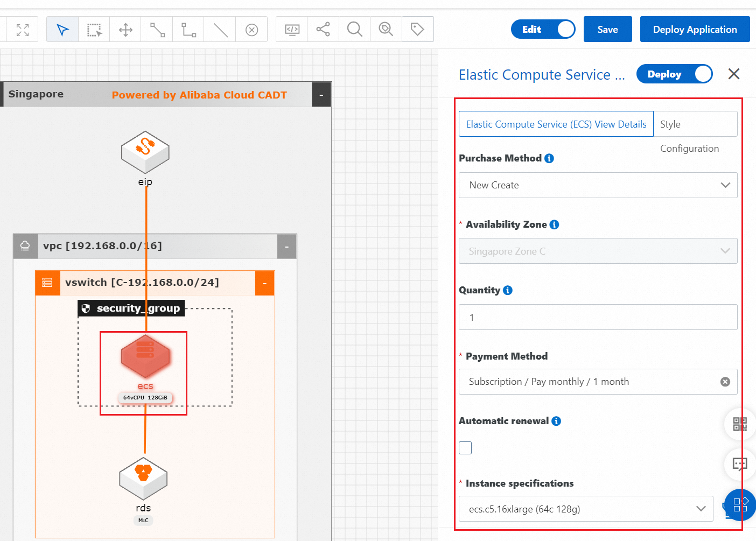This screenshot has width=756, height=541.
Task: Click the Deploy Application button
Action: coord(695,30)
